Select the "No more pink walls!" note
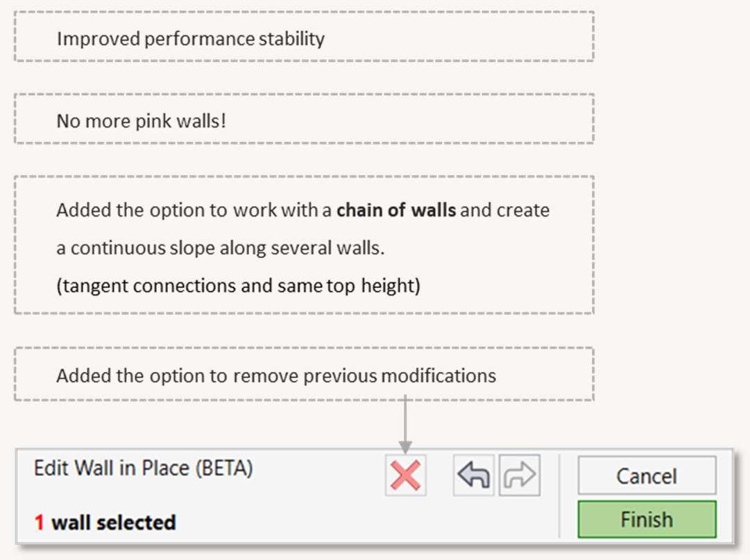Image resolution: width=750 pixels, height=560 pixels. tap(142, 121)
